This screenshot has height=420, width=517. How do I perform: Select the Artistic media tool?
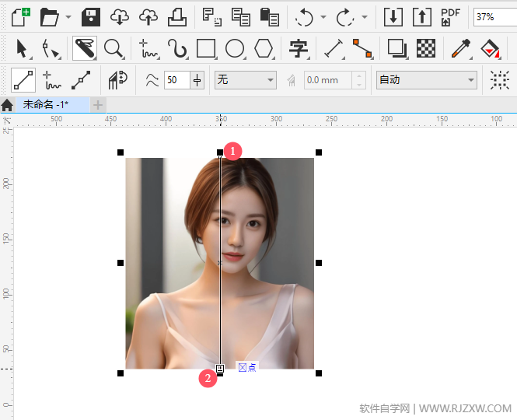pos(177,48)
